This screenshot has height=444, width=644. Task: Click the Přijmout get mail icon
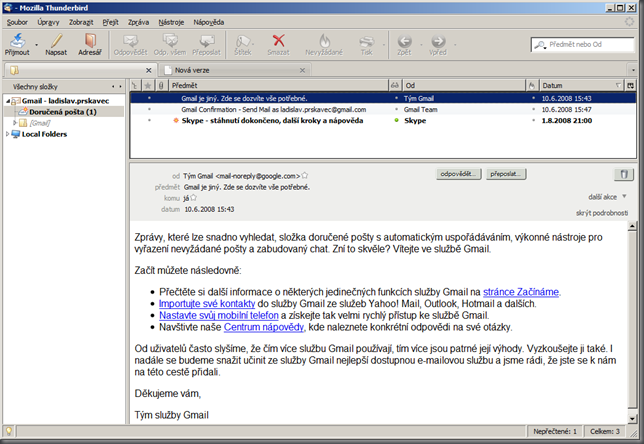click(17, 44)
